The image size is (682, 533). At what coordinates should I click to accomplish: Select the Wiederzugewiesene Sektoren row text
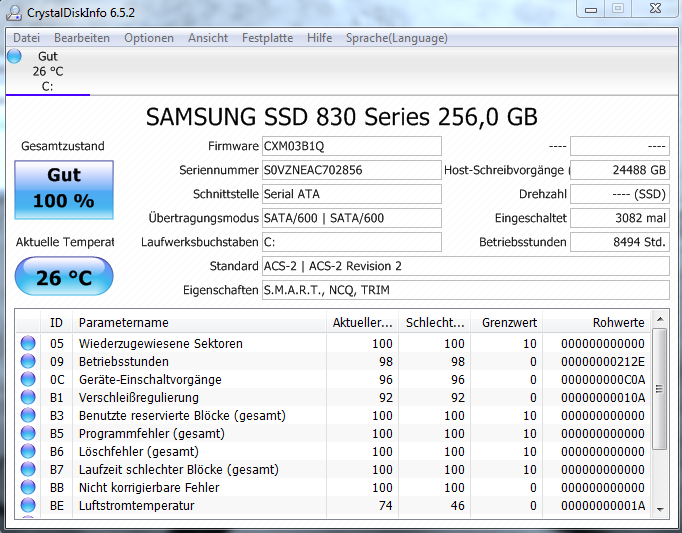[160, 344]
